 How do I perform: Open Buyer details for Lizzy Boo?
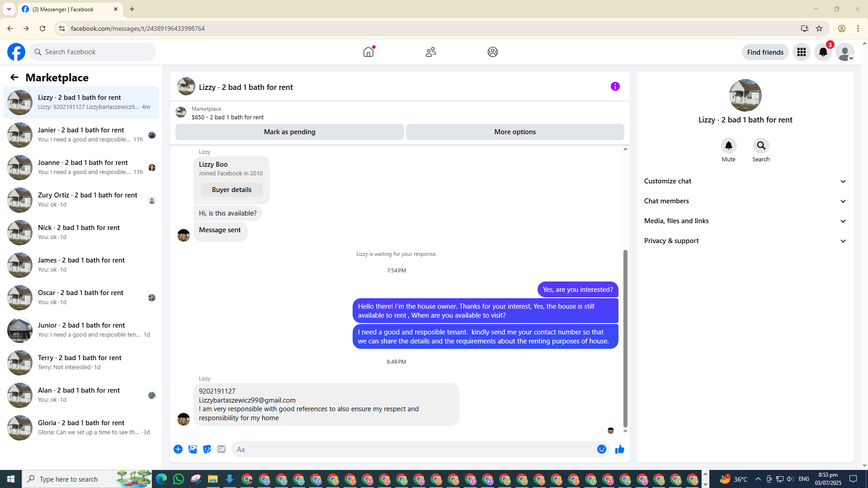(231, 190)
